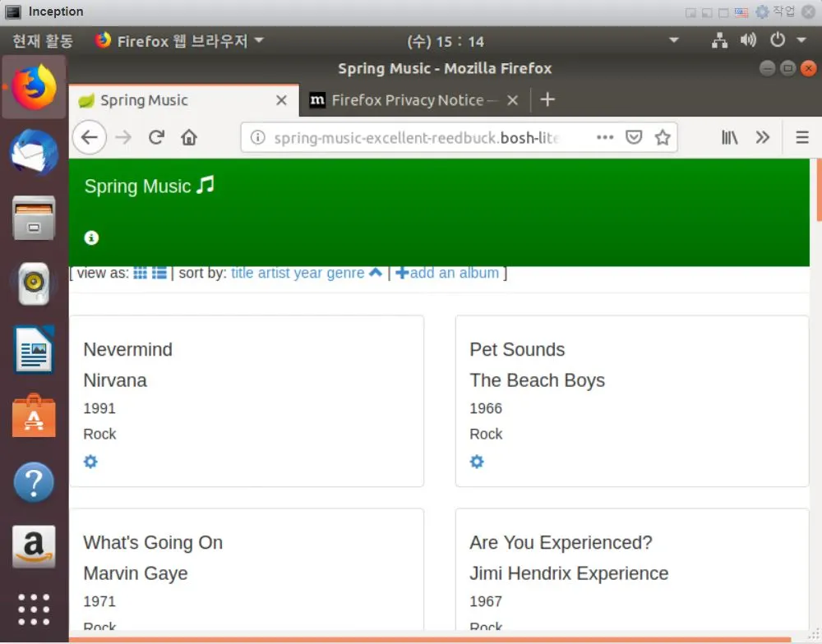Open the Inception window settings gear

(762, 11)
